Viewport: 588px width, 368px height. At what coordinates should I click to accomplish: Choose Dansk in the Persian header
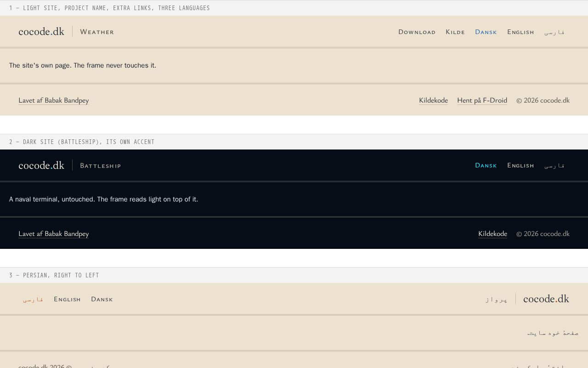click(102, 299)
